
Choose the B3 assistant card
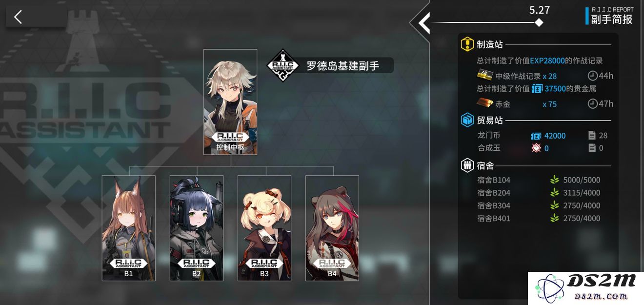(x=264, y=228)
